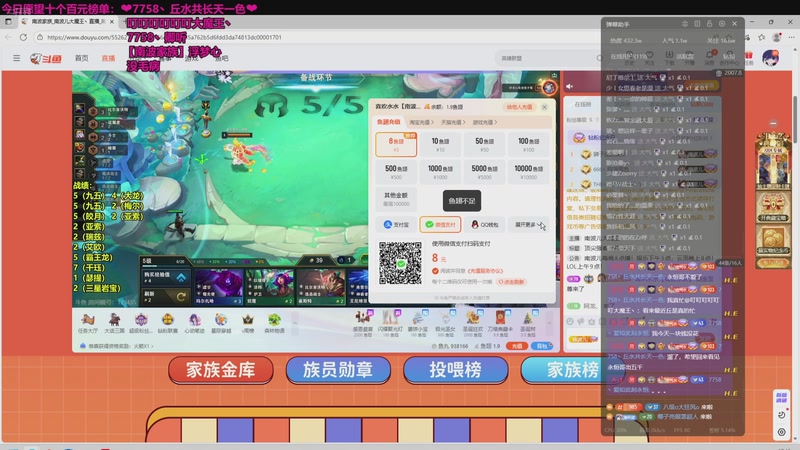Open 游戏充值 tab
800x450 pixels.
click(485, 122)
